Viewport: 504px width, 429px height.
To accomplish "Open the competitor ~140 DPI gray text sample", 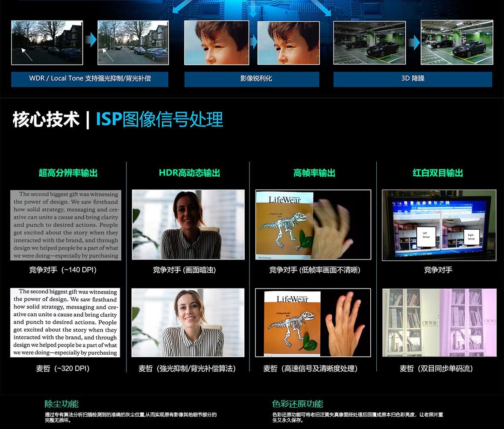I will pyautogui.click(x=66, y=225).
